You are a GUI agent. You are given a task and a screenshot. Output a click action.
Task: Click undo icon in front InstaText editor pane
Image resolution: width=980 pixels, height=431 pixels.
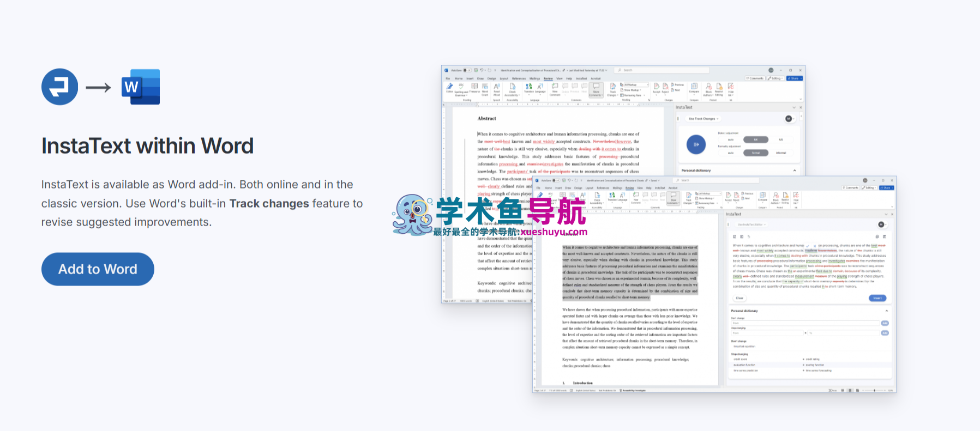click(749, 236)
